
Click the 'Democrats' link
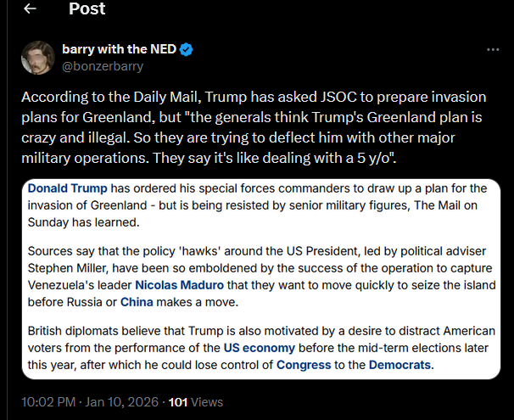pyautogui.click(x=400, y=365)
